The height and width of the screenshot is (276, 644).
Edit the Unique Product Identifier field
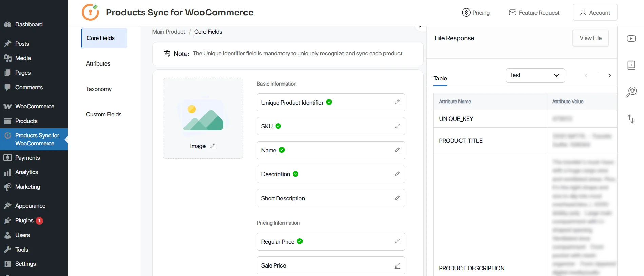397,103
